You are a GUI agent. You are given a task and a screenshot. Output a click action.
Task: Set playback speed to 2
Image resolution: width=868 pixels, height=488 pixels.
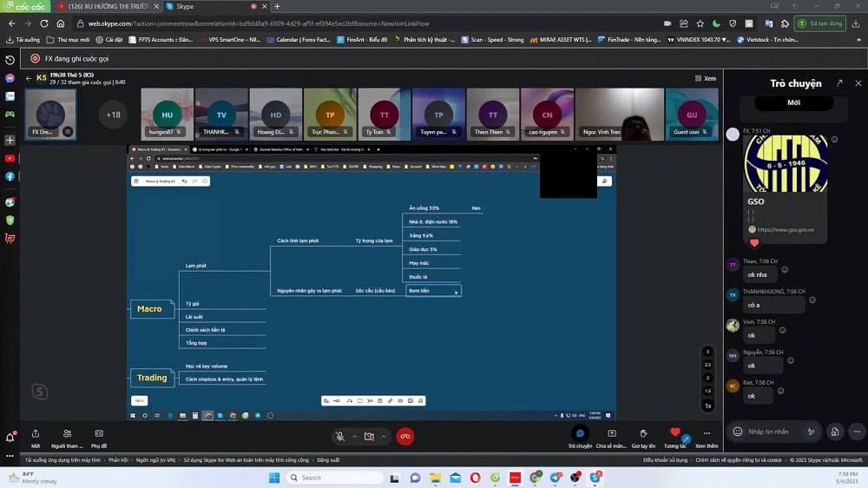click(707, 378)
